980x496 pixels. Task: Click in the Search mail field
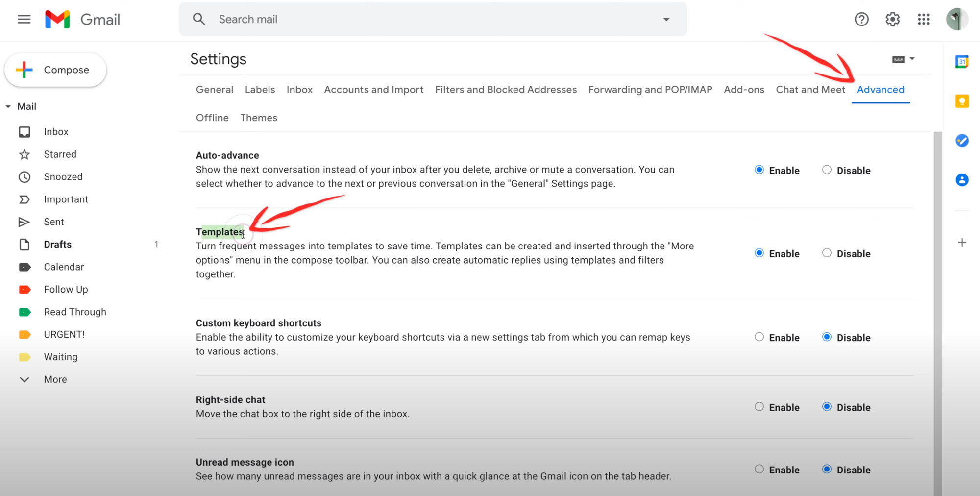pyautogui.click(x=433, y=19)
